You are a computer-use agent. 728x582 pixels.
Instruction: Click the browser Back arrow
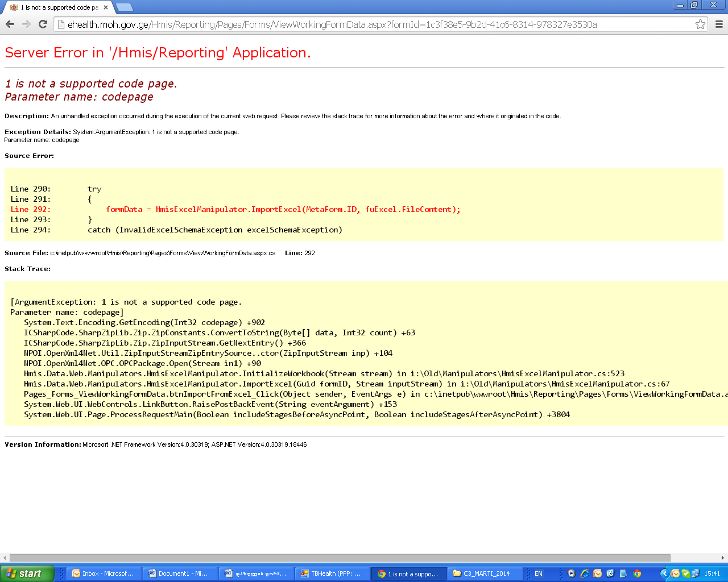click(10, 24)
